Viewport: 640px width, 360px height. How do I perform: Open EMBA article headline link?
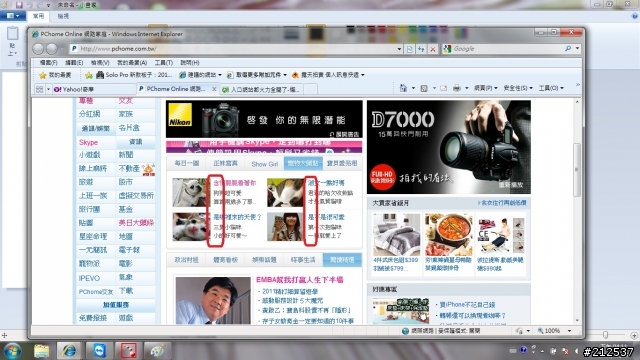click(300, 280)
